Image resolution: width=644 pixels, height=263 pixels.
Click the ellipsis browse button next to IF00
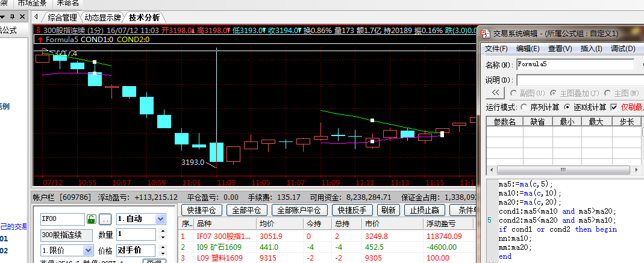[105, 219]
